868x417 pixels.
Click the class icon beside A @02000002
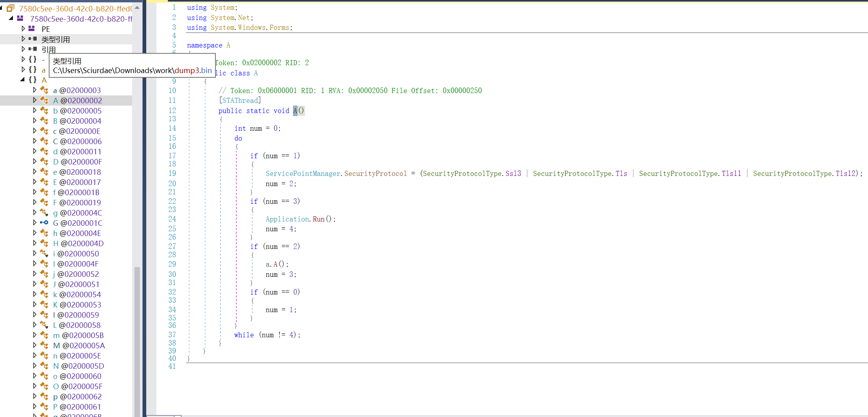click(x=44, y=101)
